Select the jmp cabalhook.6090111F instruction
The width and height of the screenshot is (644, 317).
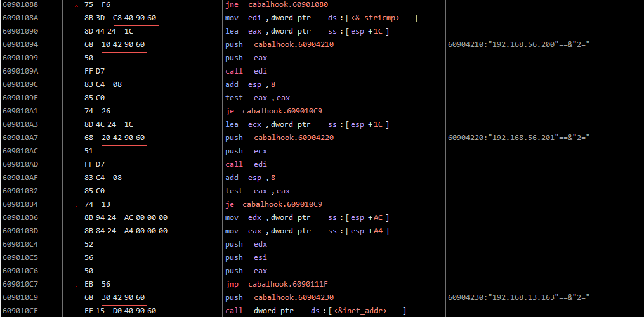pyautogui.click(x=274, y=284)
